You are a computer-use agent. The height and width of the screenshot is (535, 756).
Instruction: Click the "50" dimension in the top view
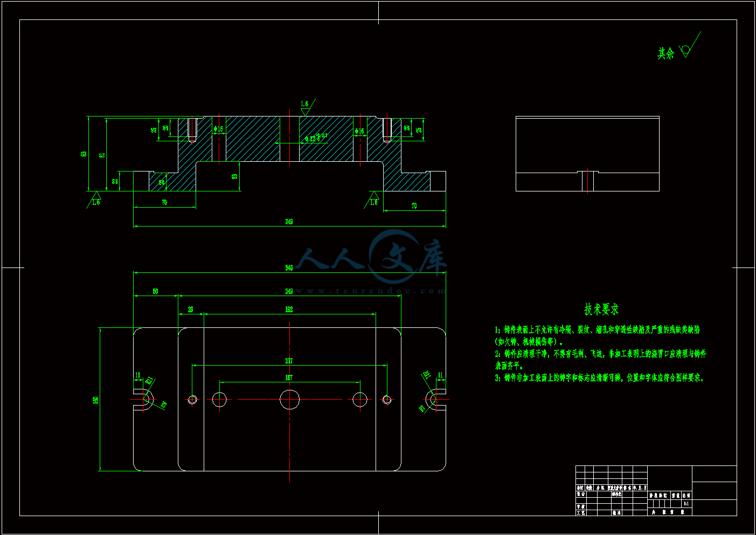(155, 291)
